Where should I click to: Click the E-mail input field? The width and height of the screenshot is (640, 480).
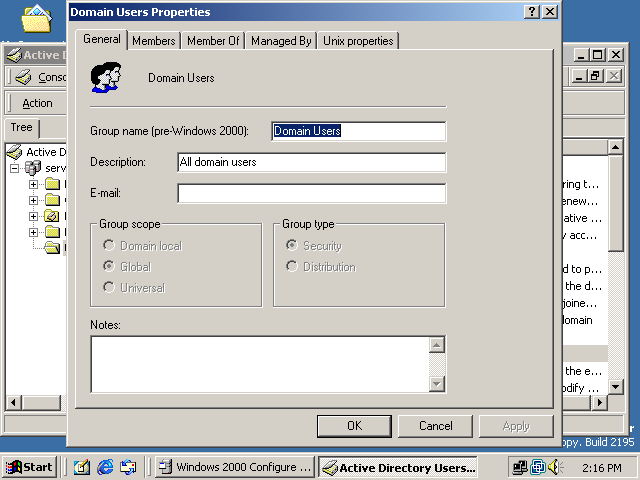312,193
